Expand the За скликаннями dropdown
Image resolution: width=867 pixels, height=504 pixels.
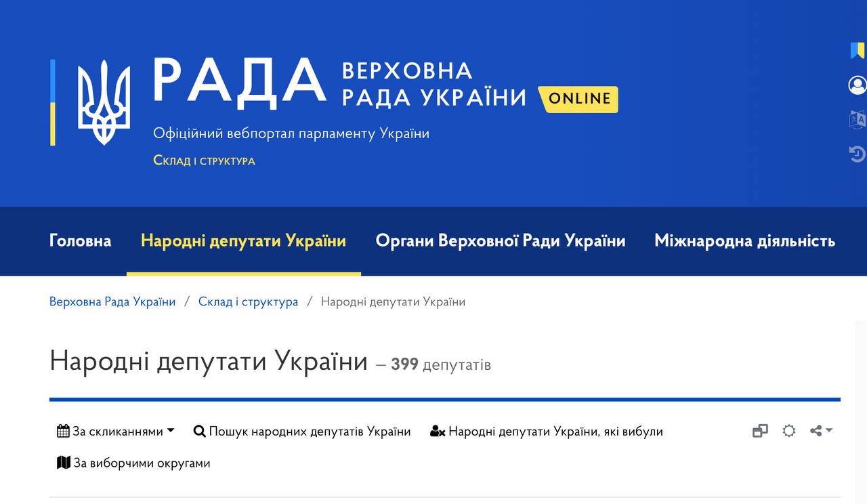(x=116, y=432)
